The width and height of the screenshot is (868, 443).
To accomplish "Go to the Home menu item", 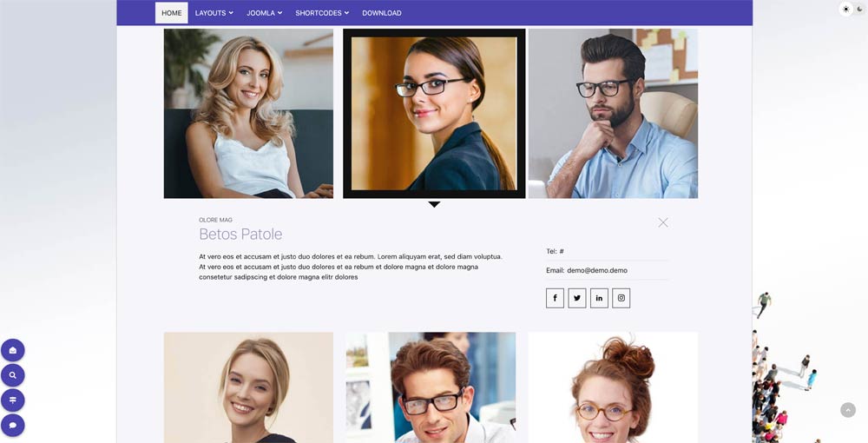I will [x=172, y=13].
